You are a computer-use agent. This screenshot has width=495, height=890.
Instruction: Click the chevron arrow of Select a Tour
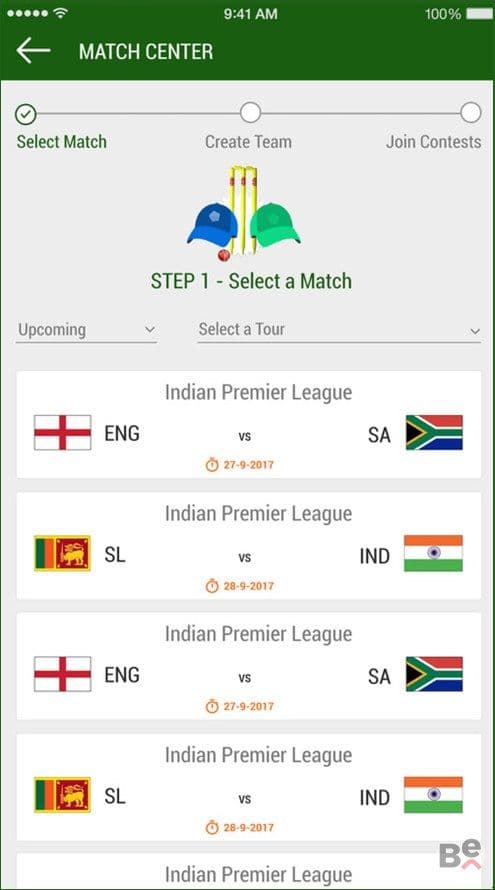point(475,331)
